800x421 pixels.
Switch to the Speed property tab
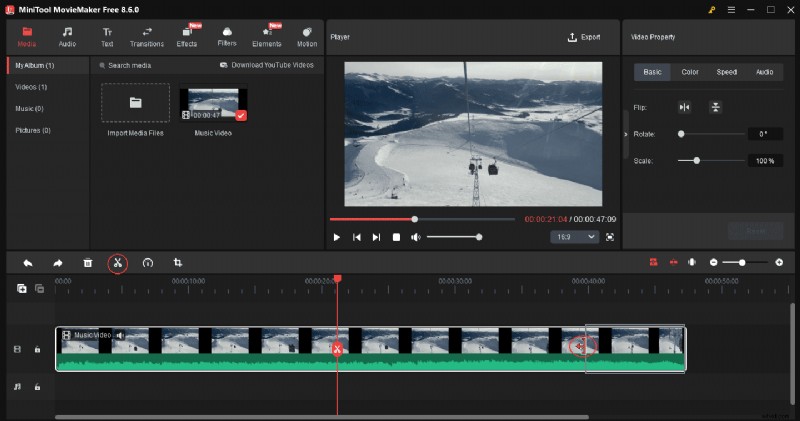727,72
